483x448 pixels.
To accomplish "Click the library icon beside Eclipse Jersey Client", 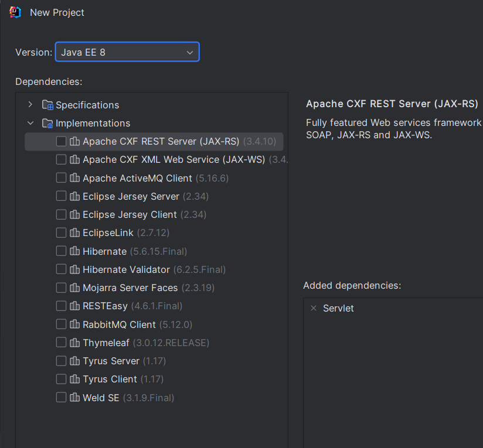I will click(x=74, y=214).
